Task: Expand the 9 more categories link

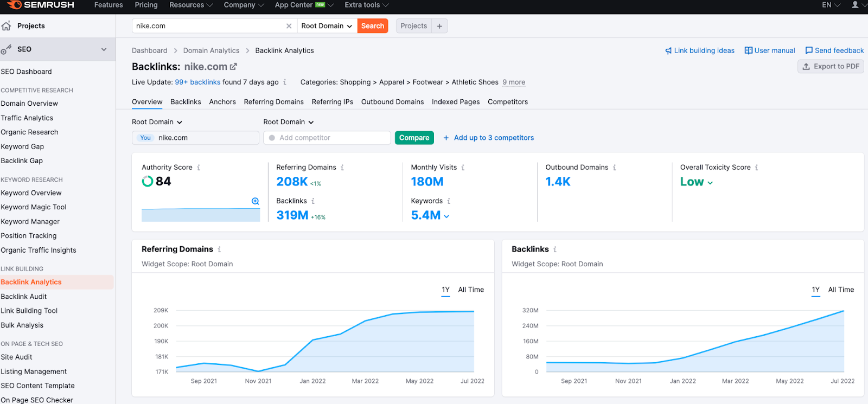Action: click(514, 82)
